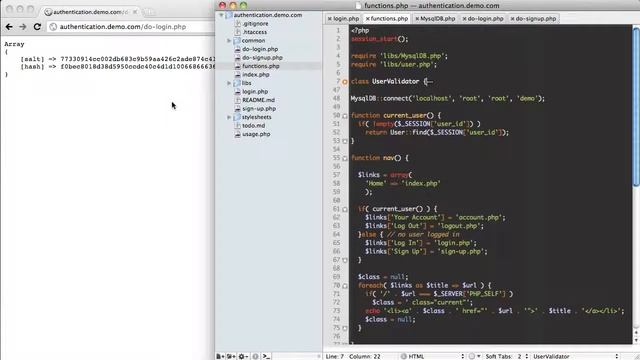Click the browser Forward arrow
Screen dimensions: 640x360
[23, 27]
